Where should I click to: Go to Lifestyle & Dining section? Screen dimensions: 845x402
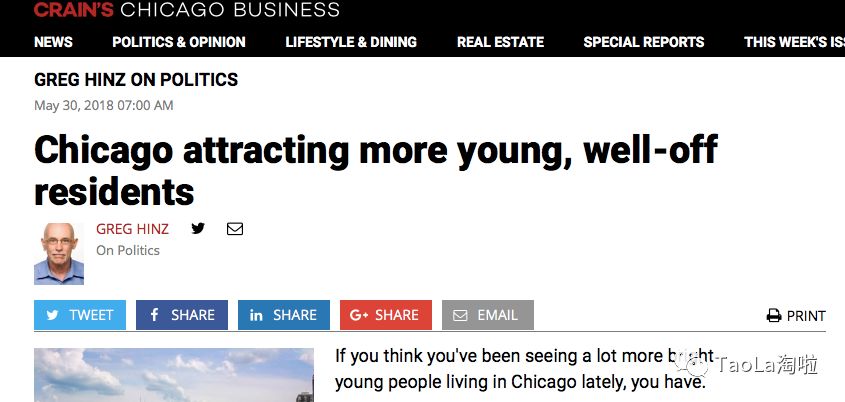351,42
